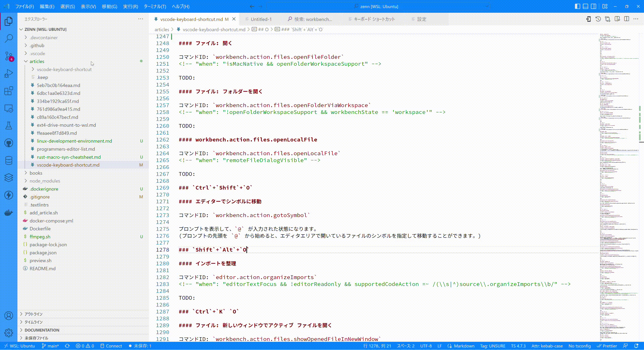Click customize layout icon in title bar
The image size is (644, 350).
click(605, 6)
